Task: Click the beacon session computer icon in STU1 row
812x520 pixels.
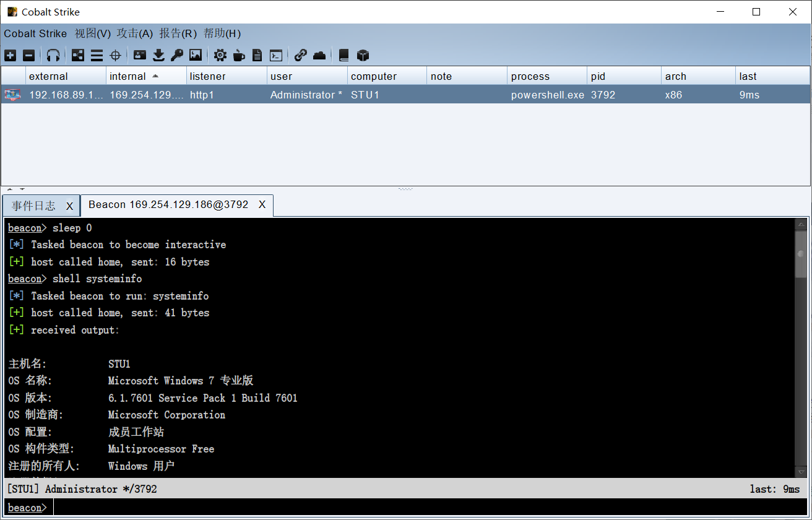Action: pos(12,95)
